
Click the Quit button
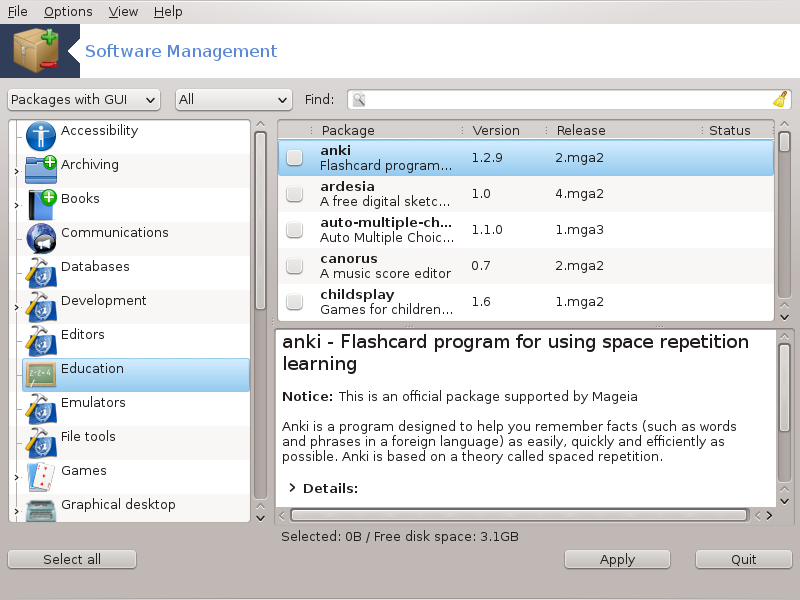click(x=743, y=559)
